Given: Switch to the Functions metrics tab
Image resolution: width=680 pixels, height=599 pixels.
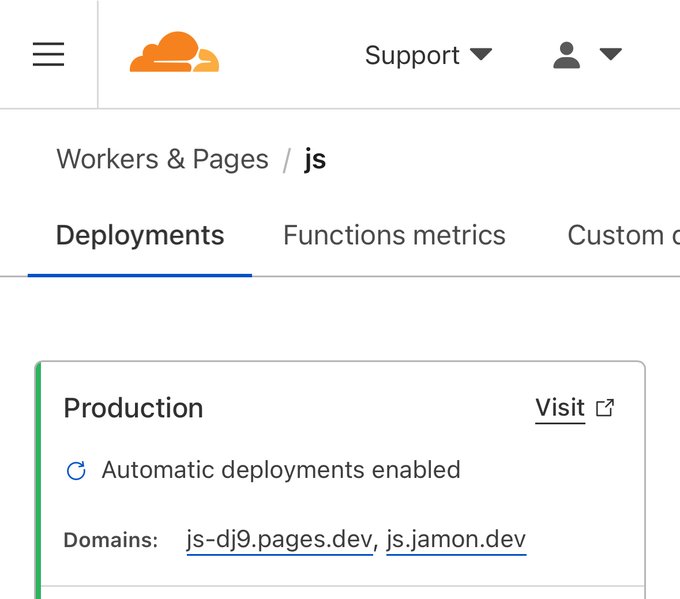Looking at the screenshot, I should pos(394,235).
